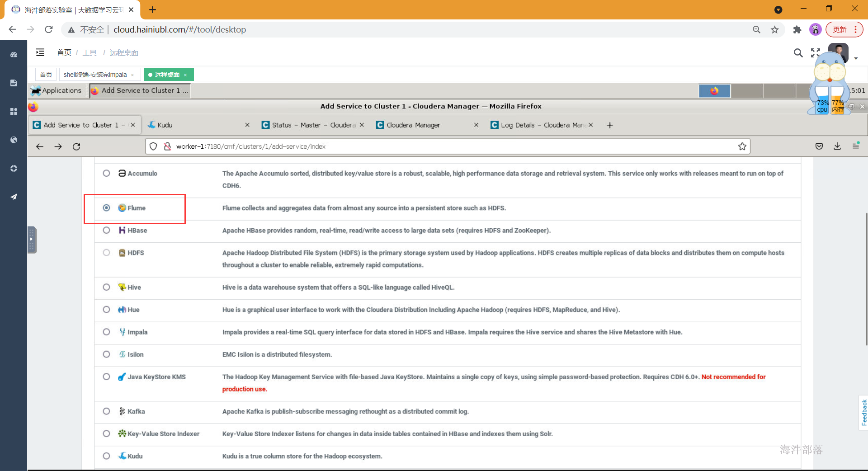Click the 更新 Chrome update button
Image resolution: width=868 pixels, height=471 pixels.
click(x=844, y=29)
